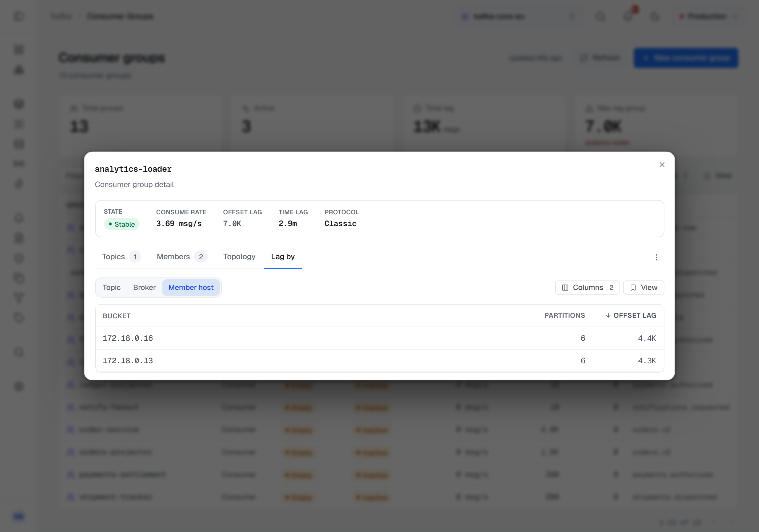Switch to the Members tab
Viewport: 759px width, 532px height.
click(x=182, y=257)
